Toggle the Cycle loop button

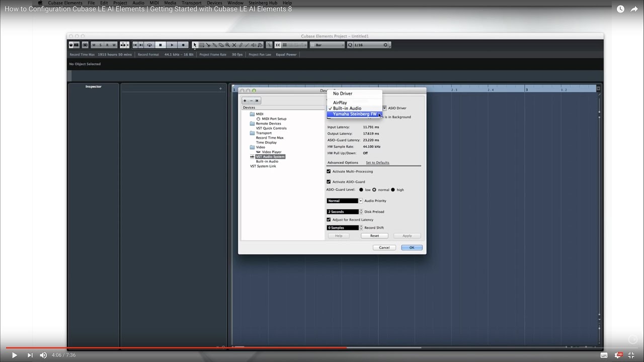pyautogui.click(x=149, y=45)
